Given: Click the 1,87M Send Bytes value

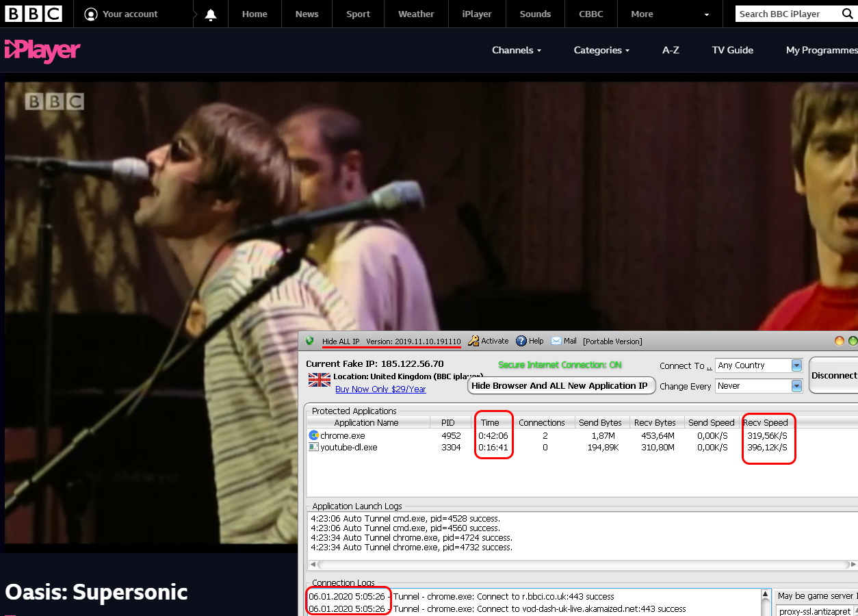Looking at the screenshot, I should 604,435.
